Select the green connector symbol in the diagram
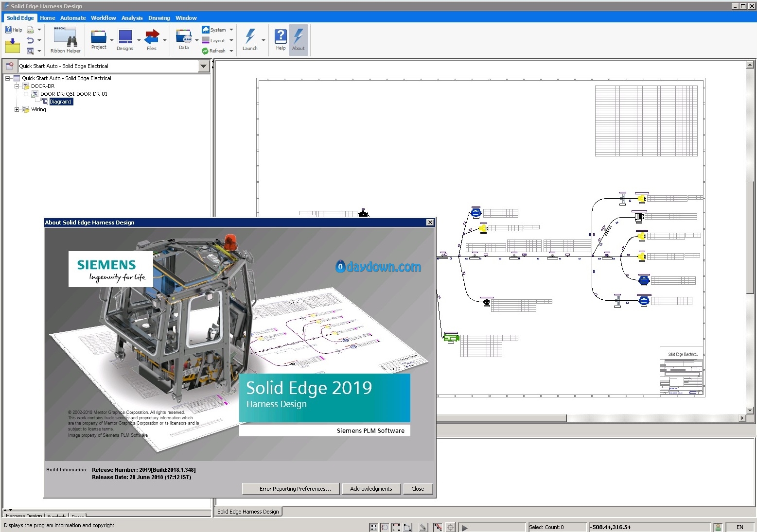The width and height of the screenshot is (757, 532). click(451, 338)
